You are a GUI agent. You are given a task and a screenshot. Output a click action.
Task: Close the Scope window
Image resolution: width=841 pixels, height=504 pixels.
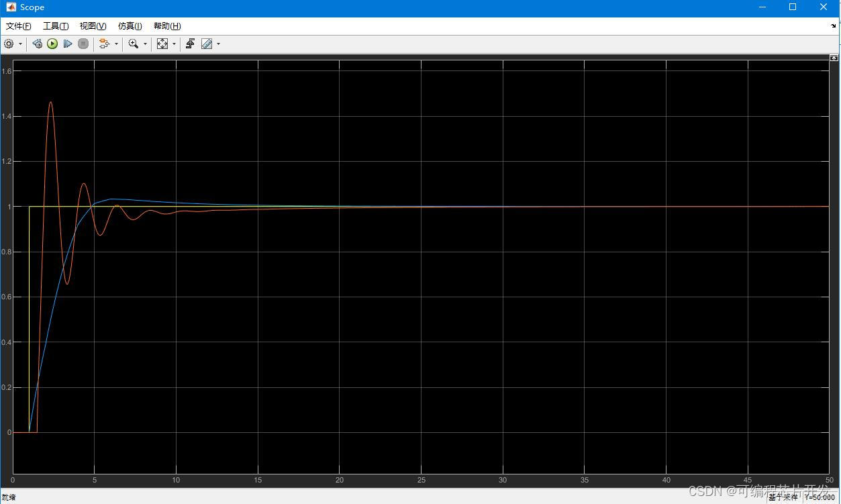824,7
